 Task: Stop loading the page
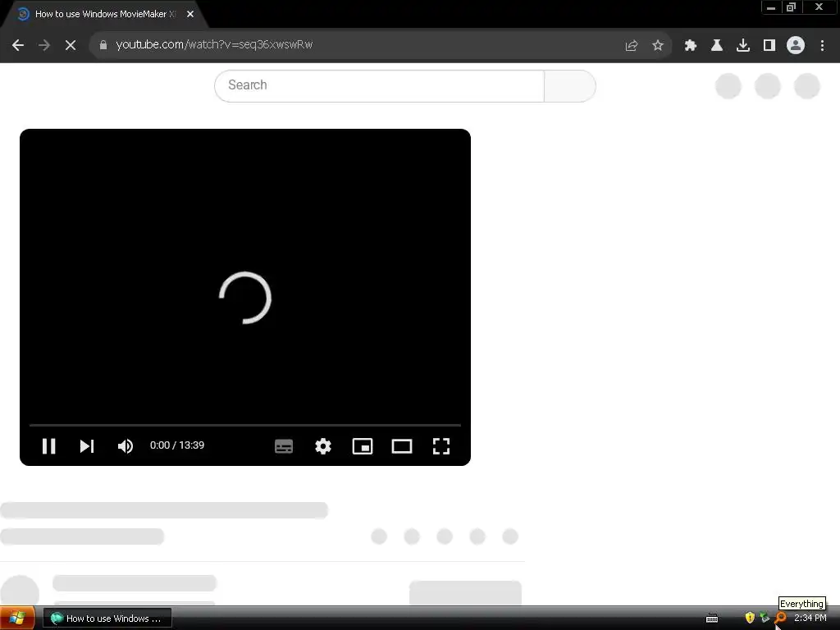click(x=71, y=45)
